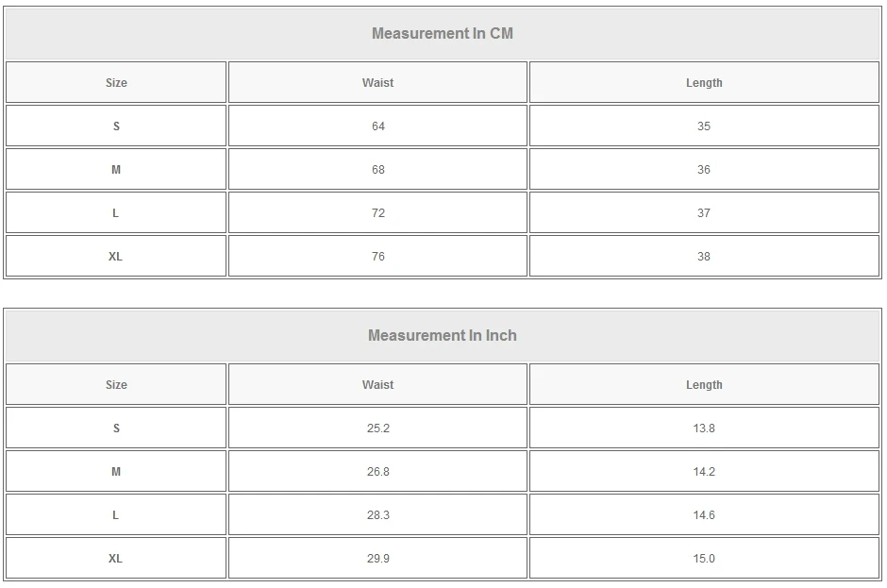Select the Length header in the CM table

click(704, 83)
